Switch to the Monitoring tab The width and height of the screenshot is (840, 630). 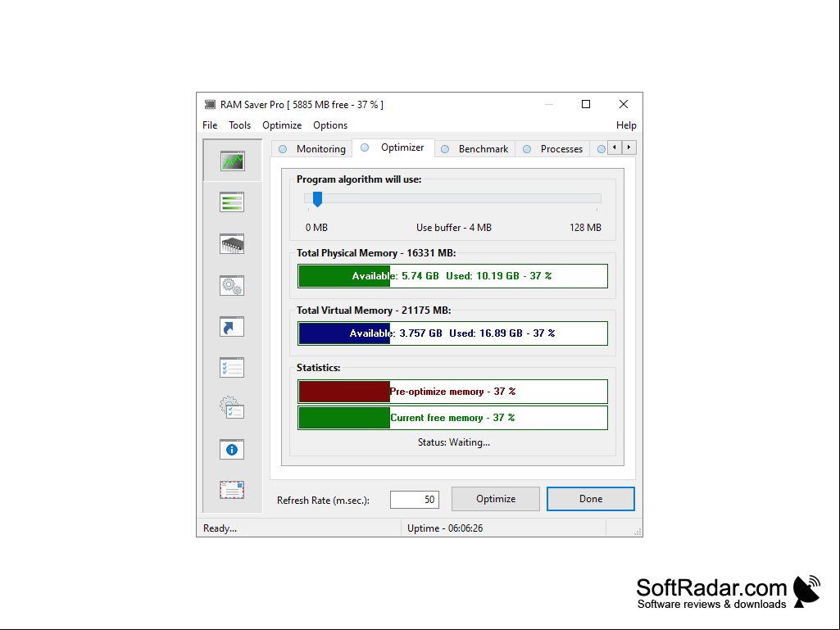coord(311,149)
